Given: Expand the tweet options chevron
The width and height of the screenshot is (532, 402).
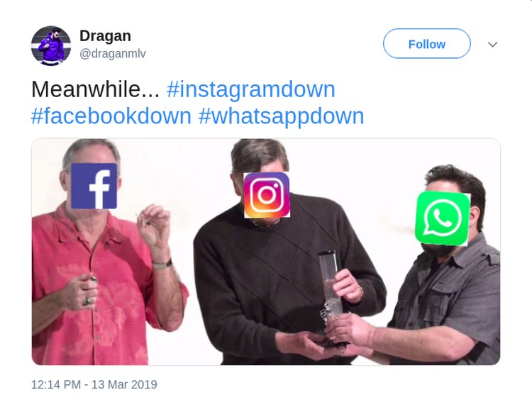Looking at the screenshot, I should point(492,44).
